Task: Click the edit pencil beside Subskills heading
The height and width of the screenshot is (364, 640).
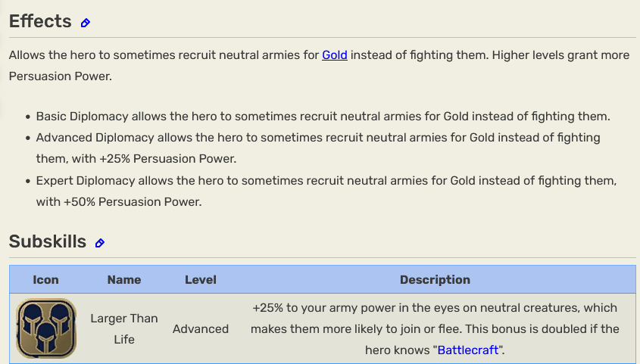Action: (99, 243)
